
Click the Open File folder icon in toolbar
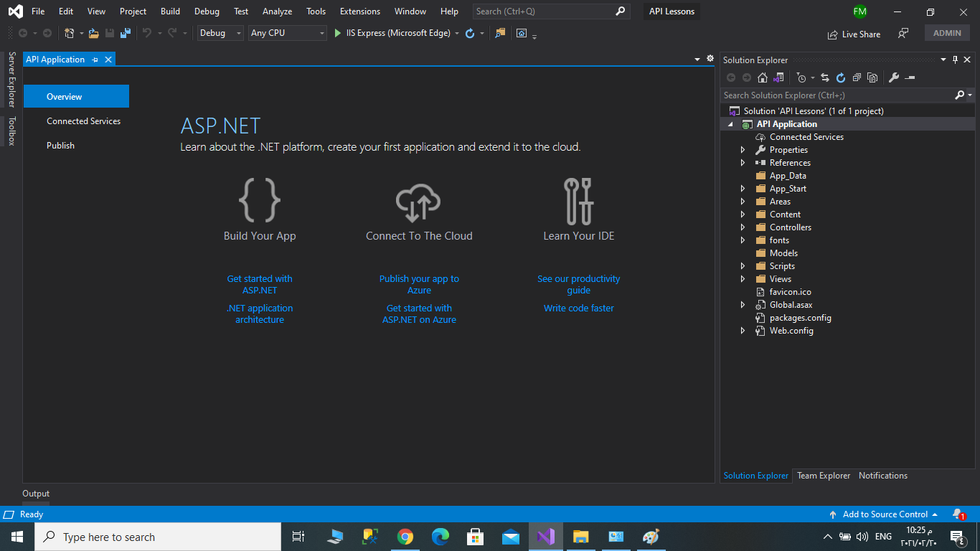[x=93, y=33]
